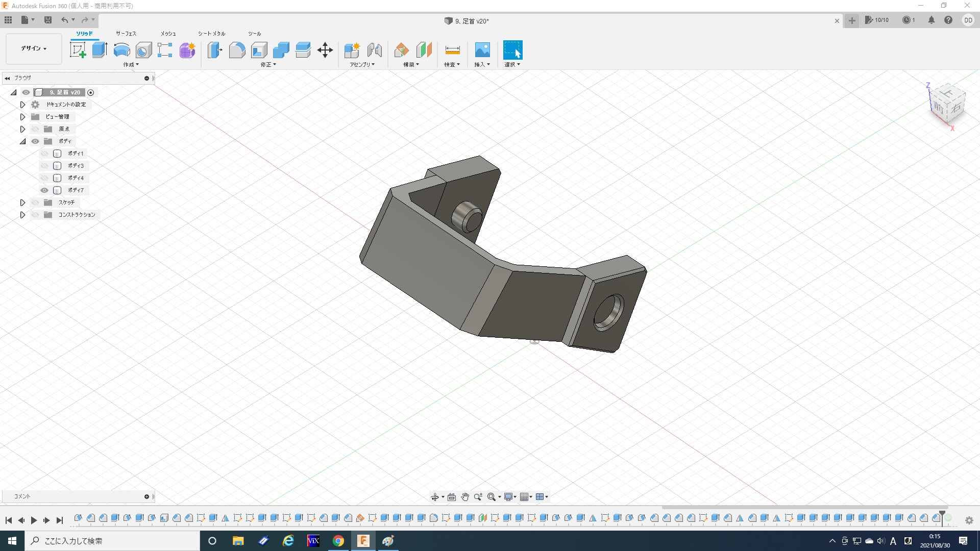Viewport: 980px width, 551px height.
Task: Select the Move/Copy arrows tool
Action: pos(325,50)
